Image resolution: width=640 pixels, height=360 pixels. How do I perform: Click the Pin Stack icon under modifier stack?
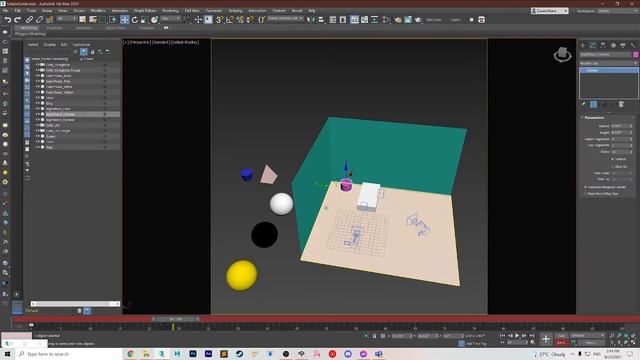(x=584, y=104)
